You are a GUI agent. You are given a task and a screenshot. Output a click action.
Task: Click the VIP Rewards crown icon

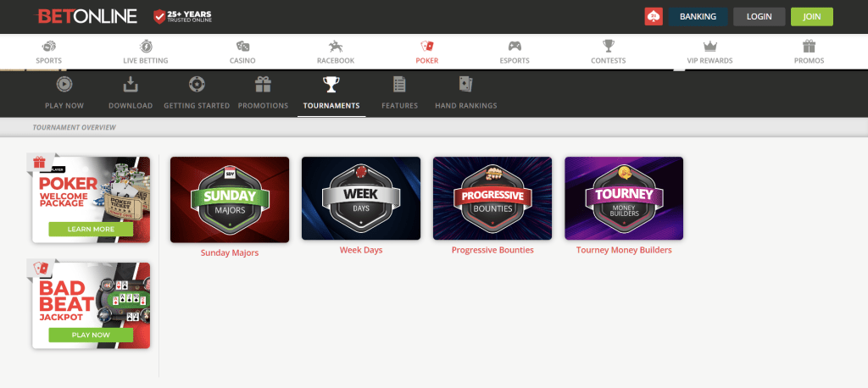[x=709, y=46]
